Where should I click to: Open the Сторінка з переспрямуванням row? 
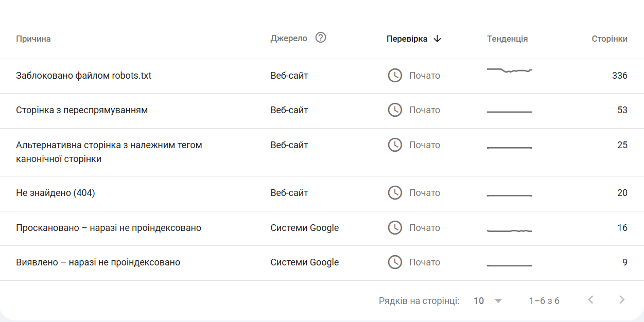pos(82,110)
